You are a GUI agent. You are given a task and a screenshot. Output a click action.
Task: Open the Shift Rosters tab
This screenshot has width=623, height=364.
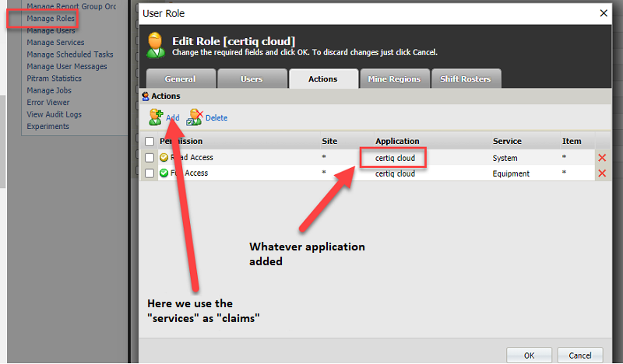[466, 79]
